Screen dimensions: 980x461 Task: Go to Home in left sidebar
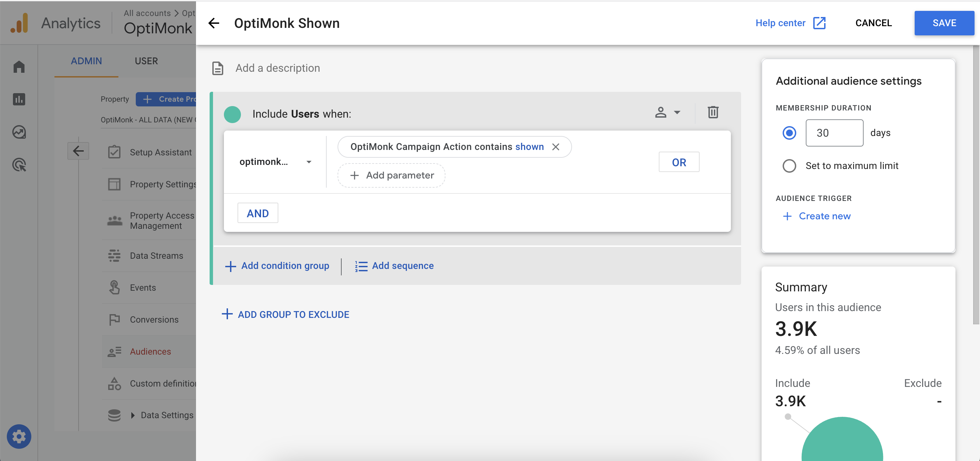(19, 67)
